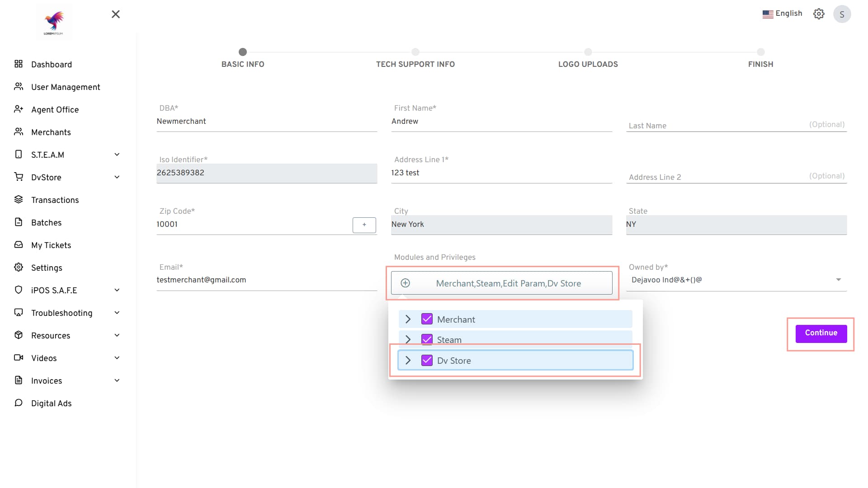This screenshot has height=488, width=868.
Task: Click the Address Line 1 field
Action: click(502, 173)
